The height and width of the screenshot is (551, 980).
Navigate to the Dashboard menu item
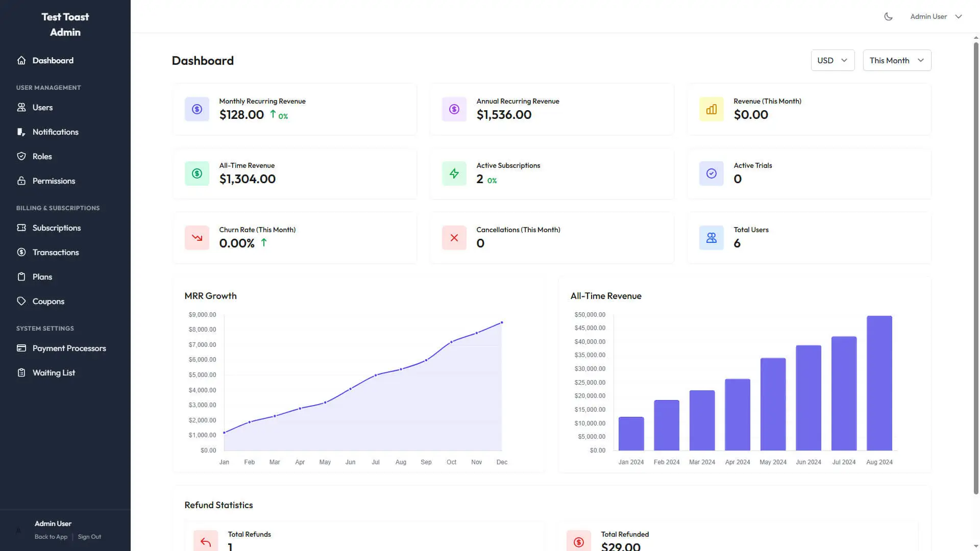pos(53,60)
